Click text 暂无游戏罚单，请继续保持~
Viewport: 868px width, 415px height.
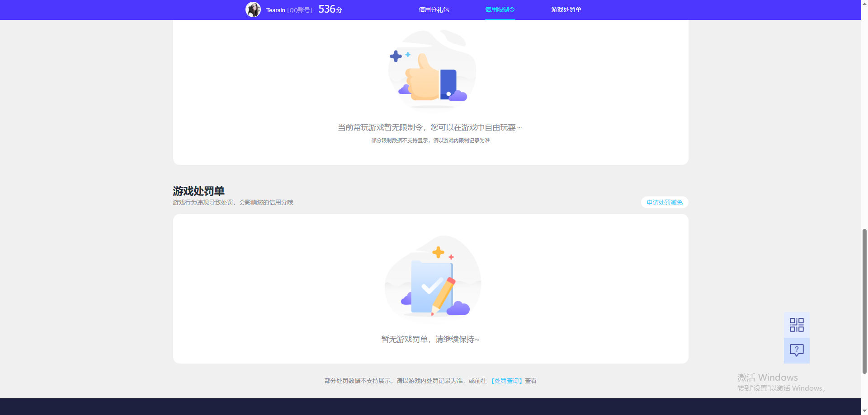(430, 339)
